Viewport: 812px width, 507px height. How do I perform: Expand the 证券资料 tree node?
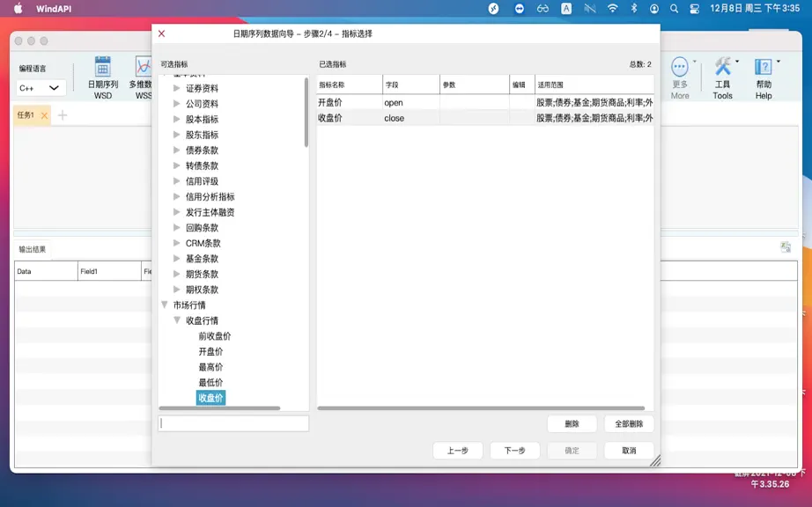tap(177, 89)
